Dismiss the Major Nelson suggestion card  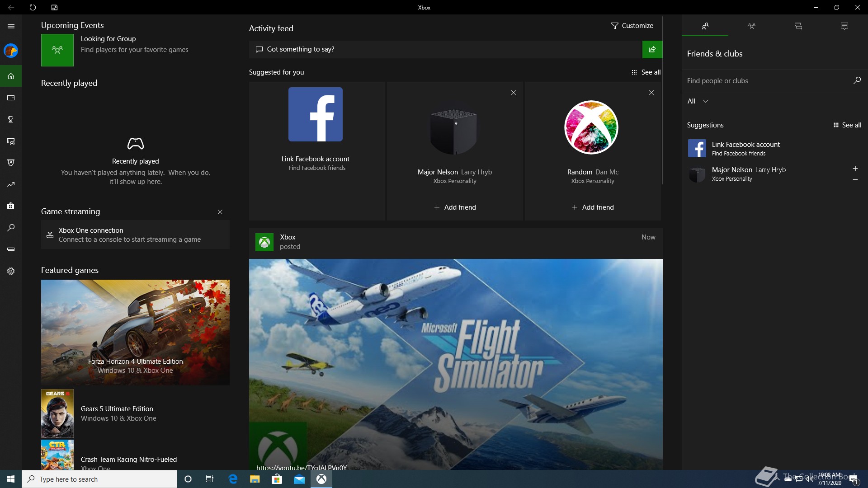tap(514, 93)
